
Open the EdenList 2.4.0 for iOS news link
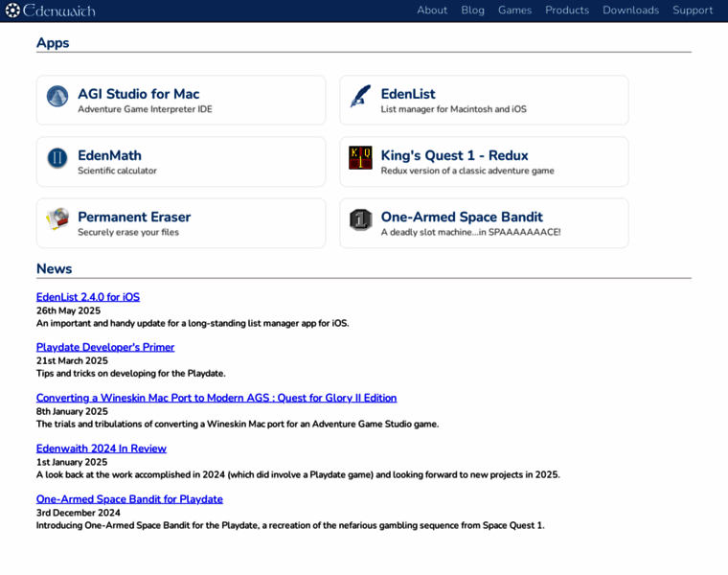pyautogui.click(x=88, y=297)
